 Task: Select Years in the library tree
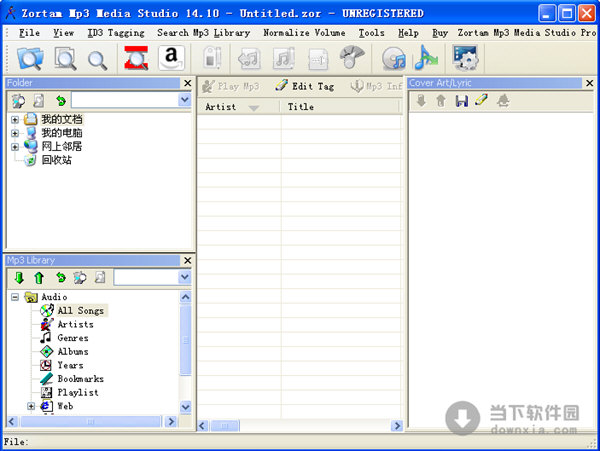point(70,365)
